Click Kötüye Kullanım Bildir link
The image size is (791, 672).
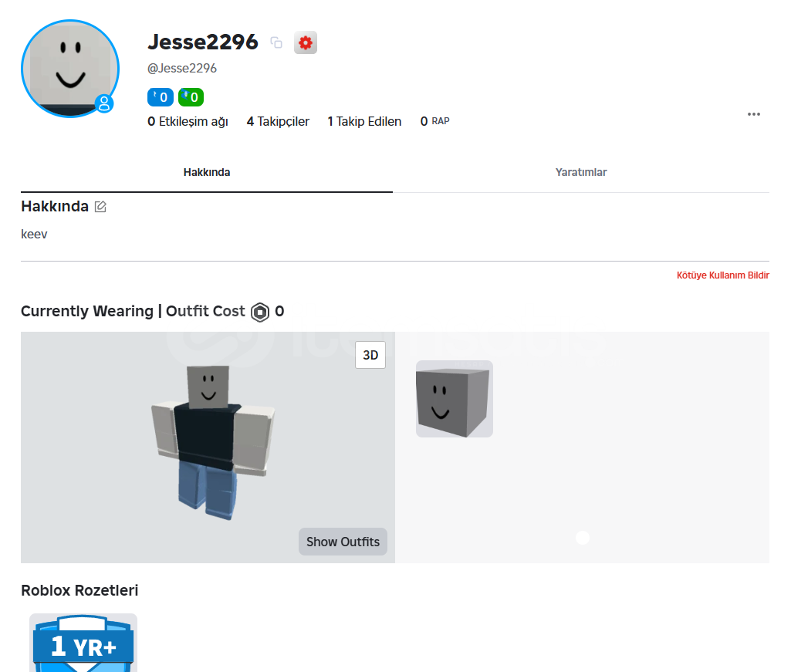[723, 275]
